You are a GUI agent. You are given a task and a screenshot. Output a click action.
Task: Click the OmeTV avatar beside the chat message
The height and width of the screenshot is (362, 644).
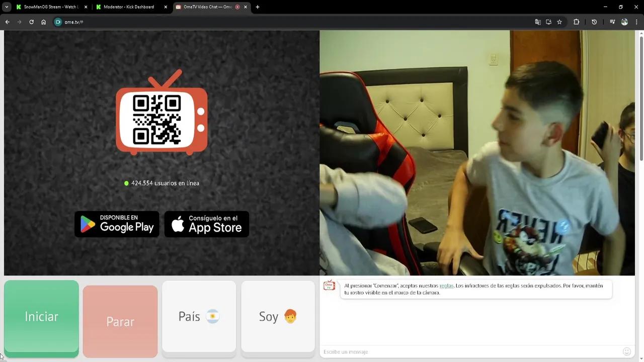(329, 286)
